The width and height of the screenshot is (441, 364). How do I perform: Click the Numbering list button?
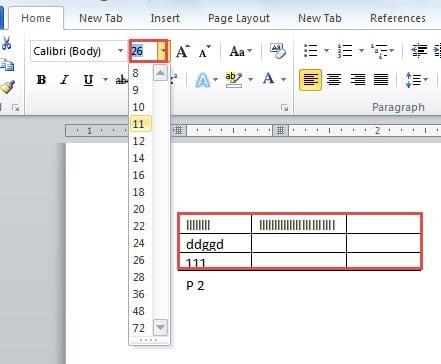pos(345,51)
